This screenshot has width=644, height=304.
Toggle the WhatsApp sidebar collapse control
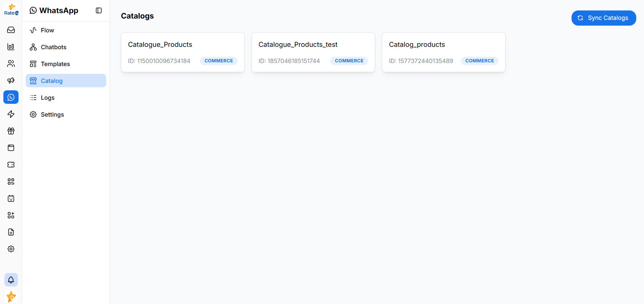[x=98, y=10]
